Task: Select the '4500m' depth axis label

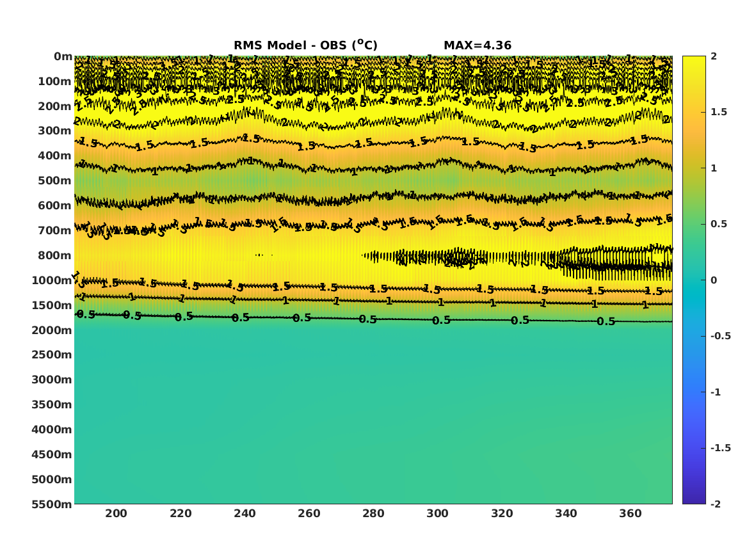Action: click(51, 454)
